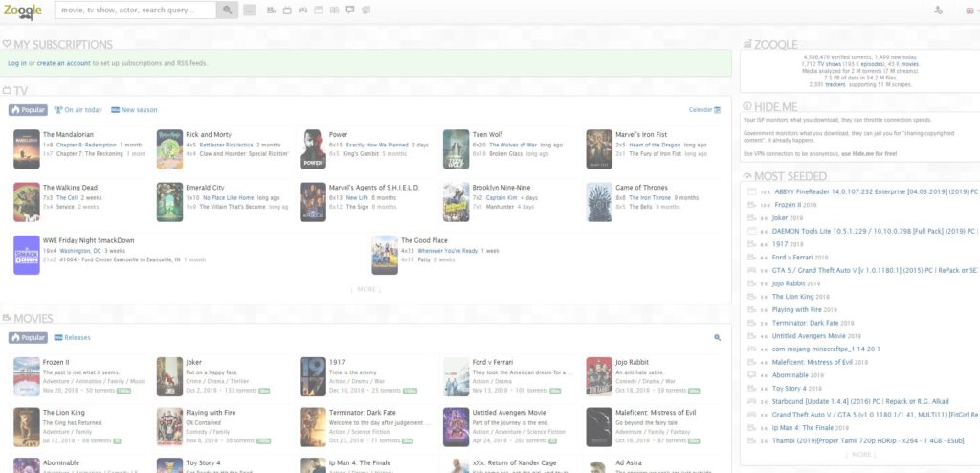Open the chat bubble icon in top bar
980x473 pixels.
point(350,10)
